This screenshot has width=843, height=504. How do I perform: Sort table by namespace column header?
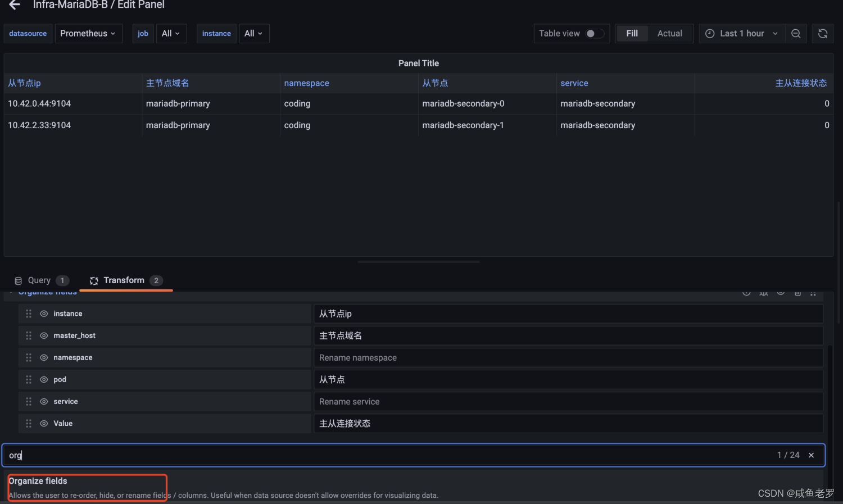pyautogui.click(x=306, y=83)
